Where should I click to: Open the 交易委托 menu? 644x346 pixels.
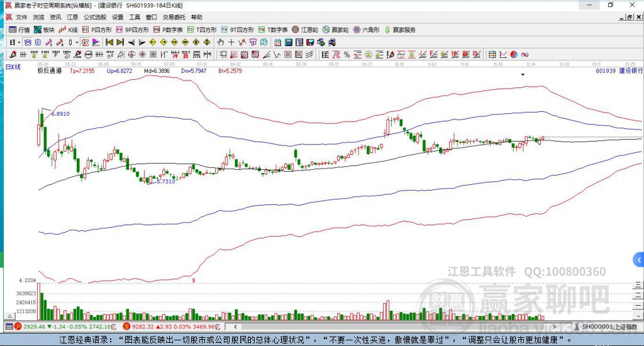click(174, 17)
